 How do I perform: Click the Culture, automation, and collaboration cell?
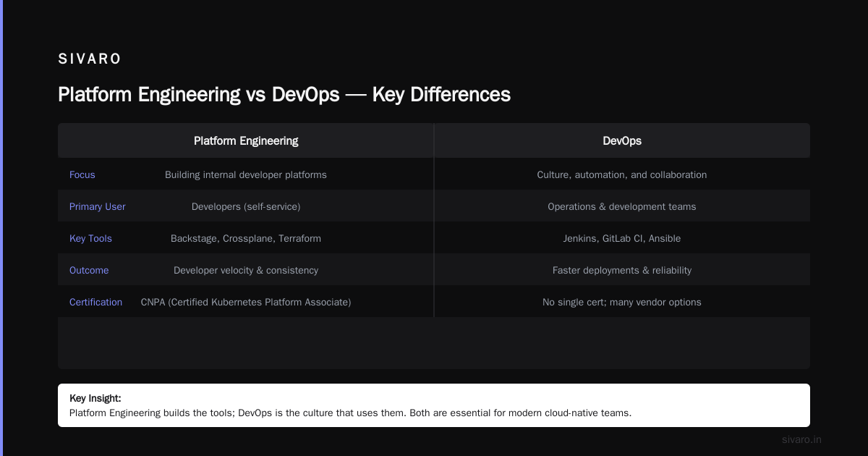pyautogui.click(x=622, y=174)
